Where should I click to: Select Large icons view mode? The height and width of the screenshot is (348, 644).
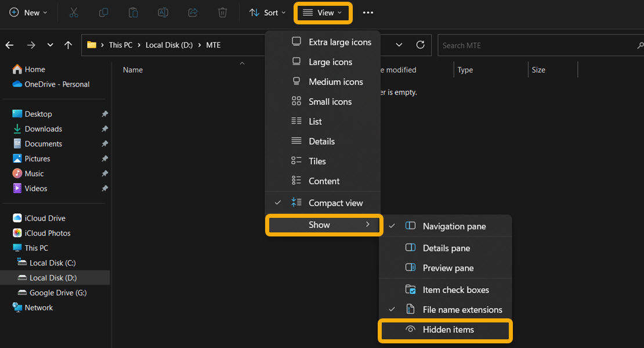331,62
